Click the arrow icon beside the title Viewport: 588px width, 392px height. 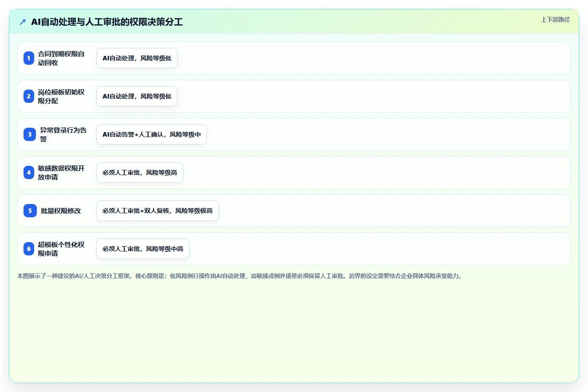tap(23, 22)
